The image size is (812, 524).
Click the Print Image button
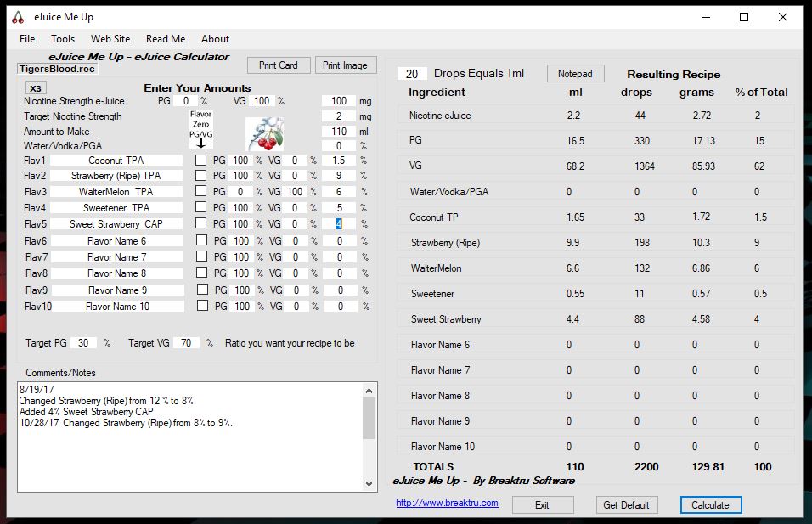click(345, 65)
